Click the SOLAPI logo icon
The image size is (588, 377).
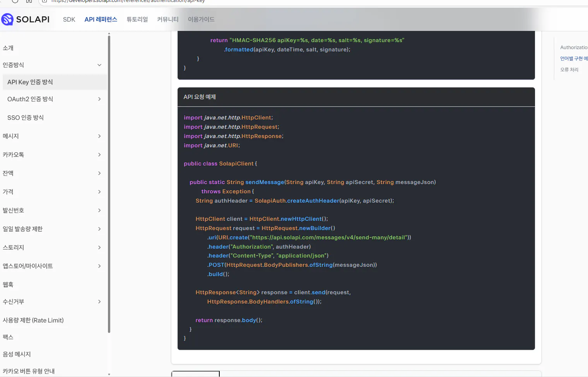click(7, 19)
